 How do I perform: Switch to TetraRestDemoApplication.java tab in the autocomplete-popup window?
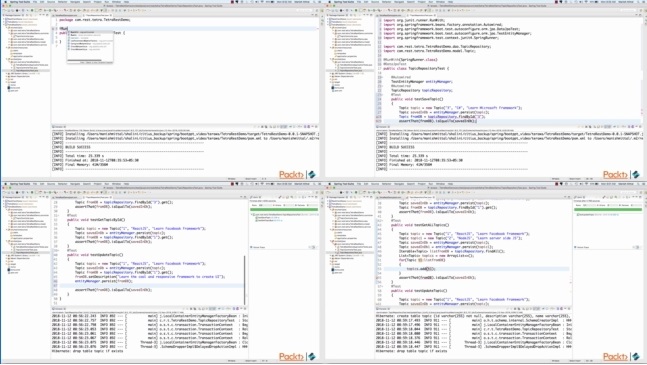click(67, 15)
